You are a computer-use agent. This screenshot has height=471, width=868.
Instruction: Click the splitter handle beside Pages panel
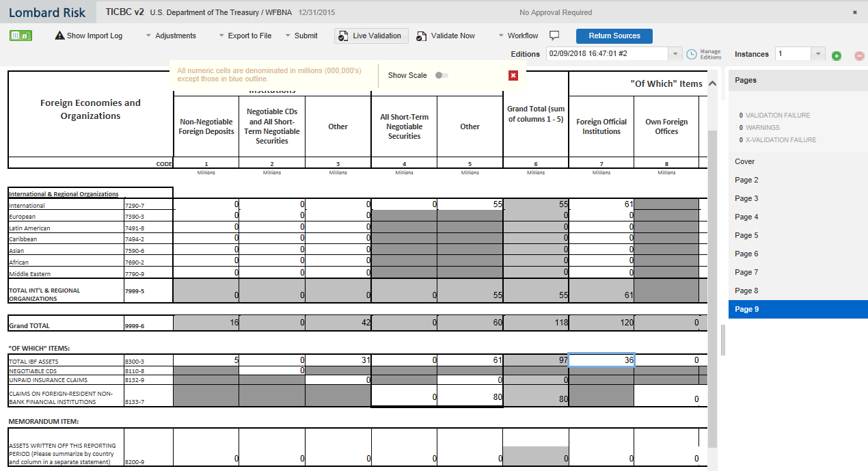723,340
